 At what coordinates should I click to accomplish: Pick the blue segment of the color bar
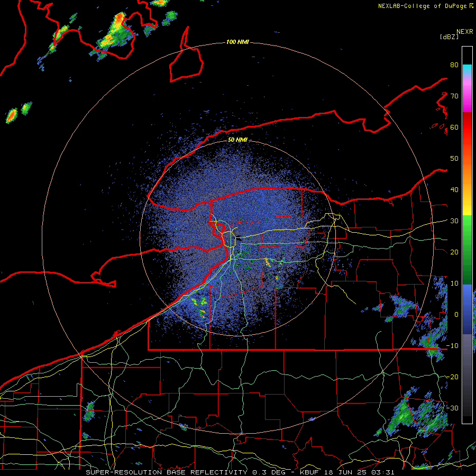pyautogui.click(x=467, y=309)
